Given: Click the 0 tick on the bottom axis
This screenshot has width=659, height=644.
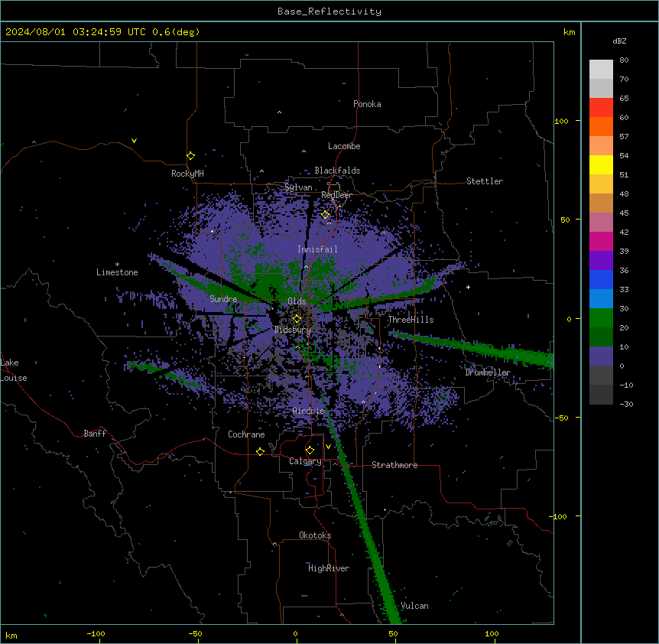Looking at the screenshot, I should pyautogui.click(x=295, y=633).
